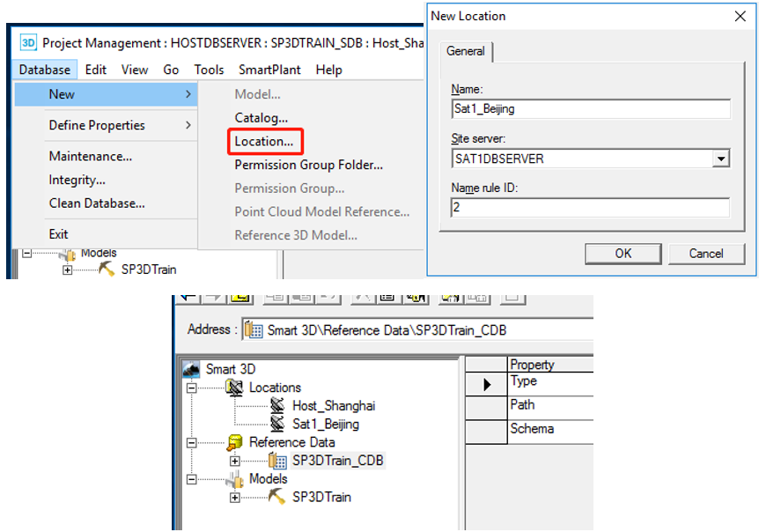The image size is (759, 532).
Task: Choose Location... from the New submenu
Action: tap(263, 141)
